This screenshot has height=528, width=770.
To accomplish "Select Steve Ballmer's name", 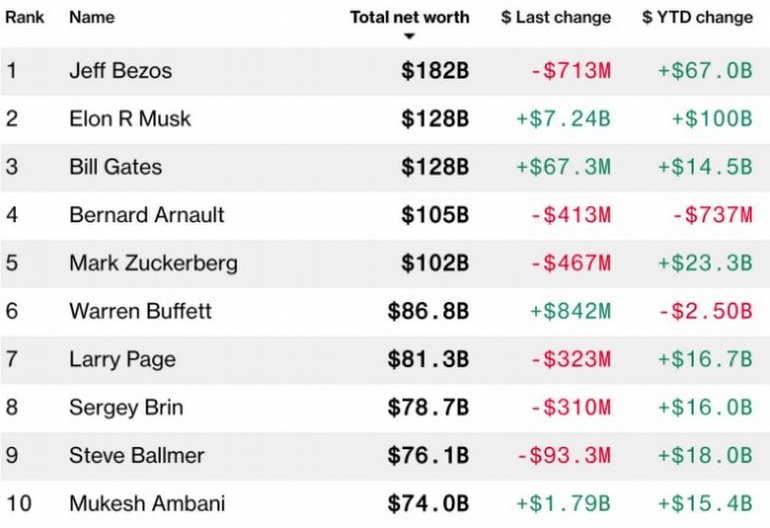I will pos(136,455).
